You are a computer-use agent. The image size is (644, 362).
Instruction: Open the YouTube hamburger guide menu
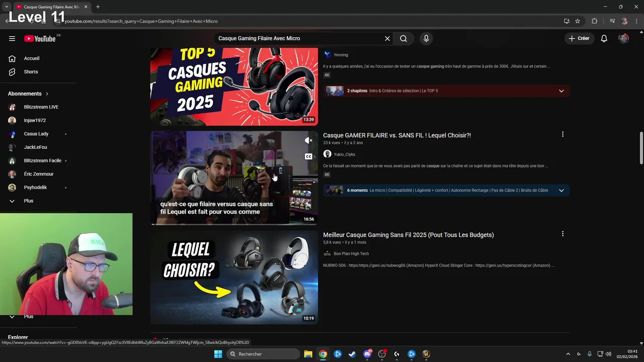(x=12, y=39)
